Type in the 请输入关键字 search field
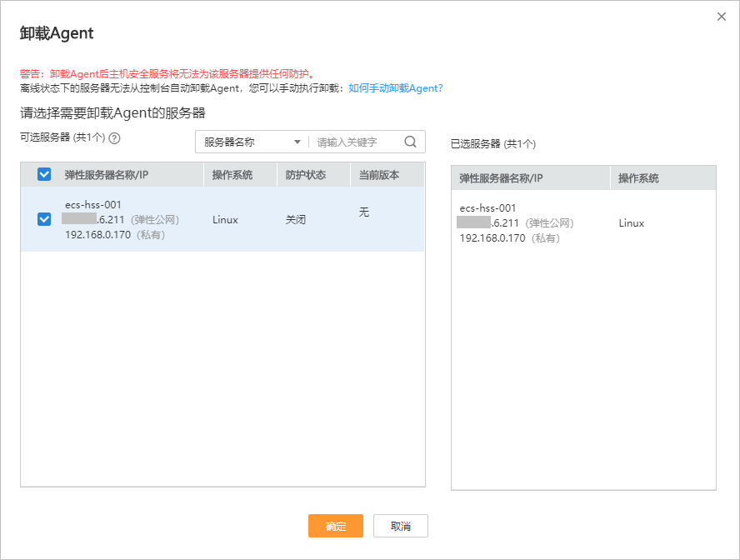740x560 pixels. [357, 142]
